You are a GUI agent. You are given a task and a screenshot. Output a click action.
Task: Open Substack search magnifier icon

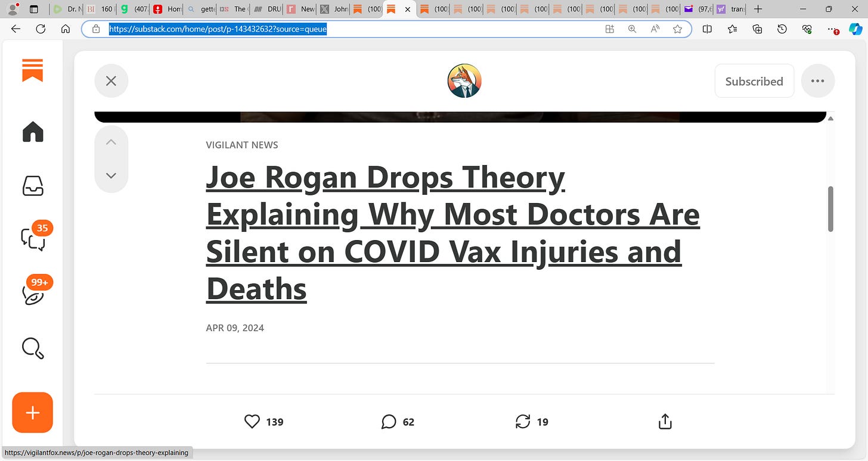(x=33, y=348)
